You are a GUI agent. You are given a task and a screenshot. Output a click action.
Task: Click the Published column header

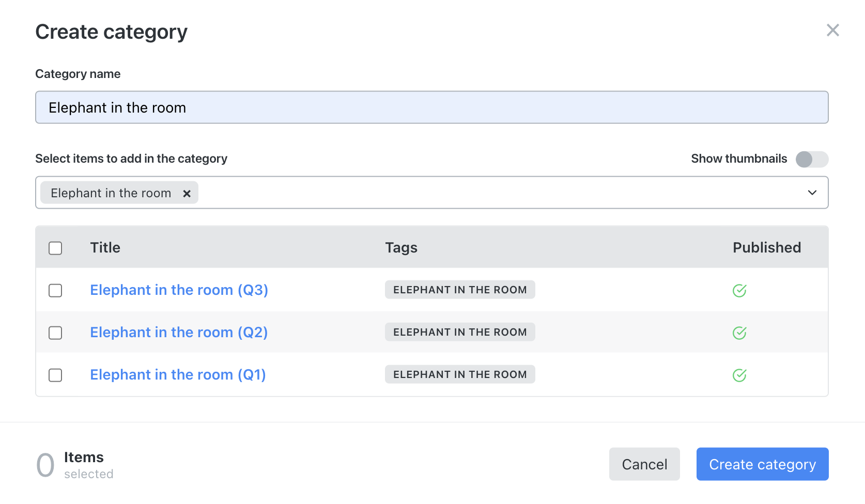pos(767,248)
